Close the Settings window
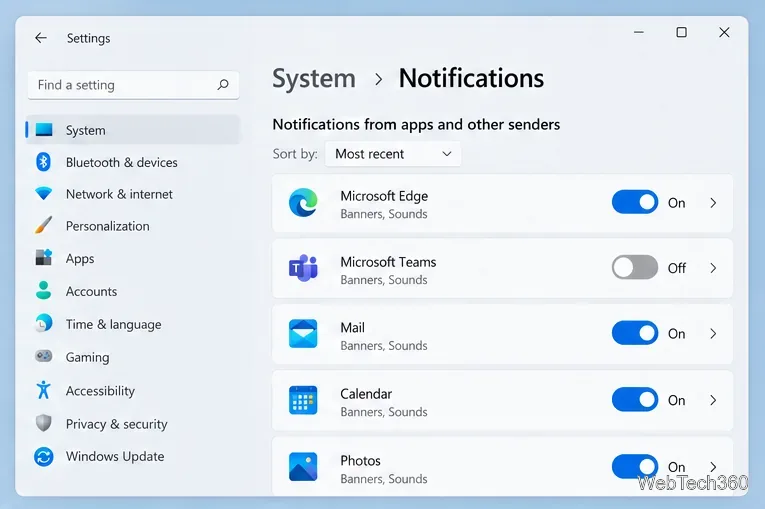Image resolution: width=765 pixels, height=509 pixels. tap(724, 32)
